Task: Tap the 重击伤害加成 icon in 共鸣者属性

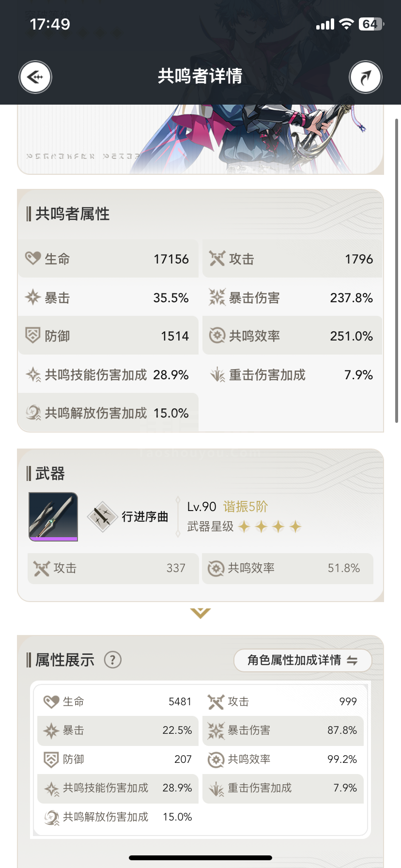Action: pos(217,374)
